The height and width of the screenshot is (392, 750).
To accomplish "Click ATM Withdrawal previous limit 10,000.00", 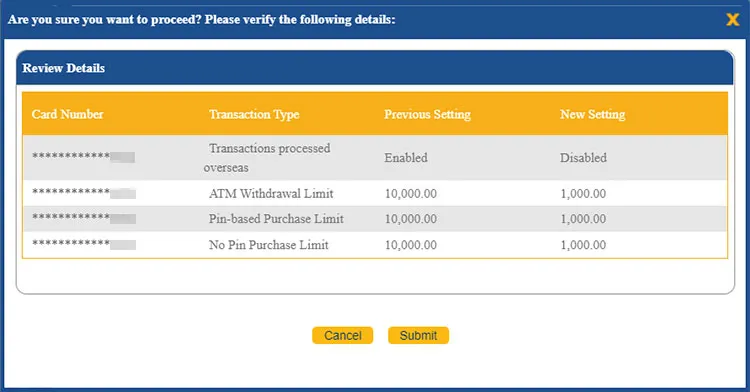I will click(410, 194).
